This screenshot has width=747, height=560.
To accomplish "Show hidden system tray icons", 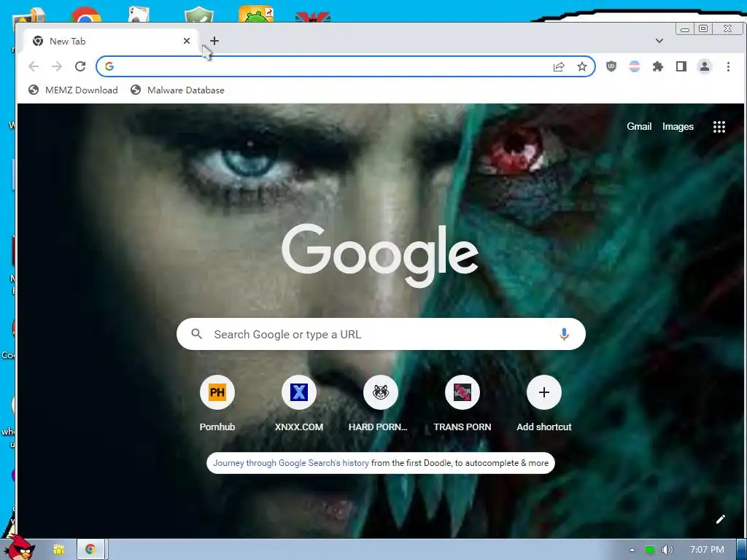I will coord(632,550).
